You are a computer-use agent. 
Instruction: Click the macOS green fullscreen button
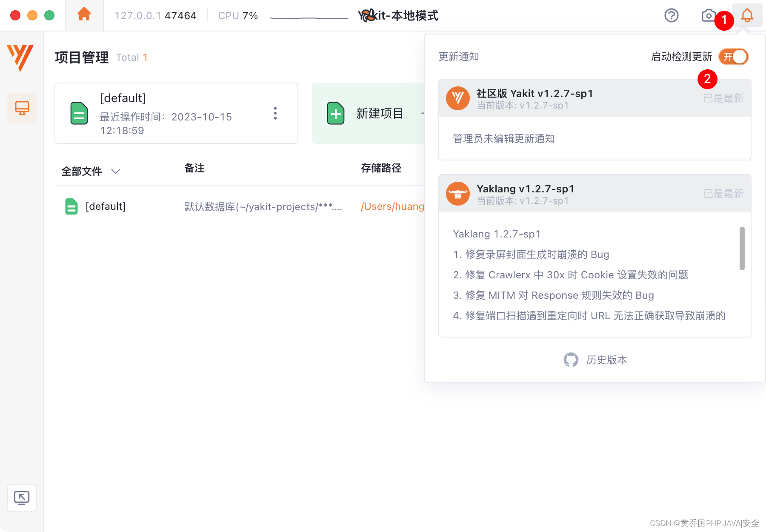coord(49,16)
